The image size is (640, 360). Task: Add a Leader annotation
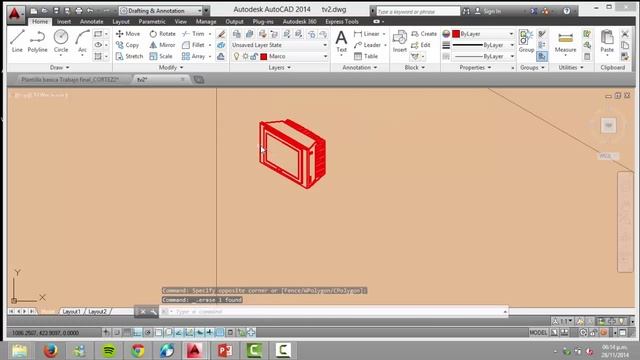tap(367, 45)
